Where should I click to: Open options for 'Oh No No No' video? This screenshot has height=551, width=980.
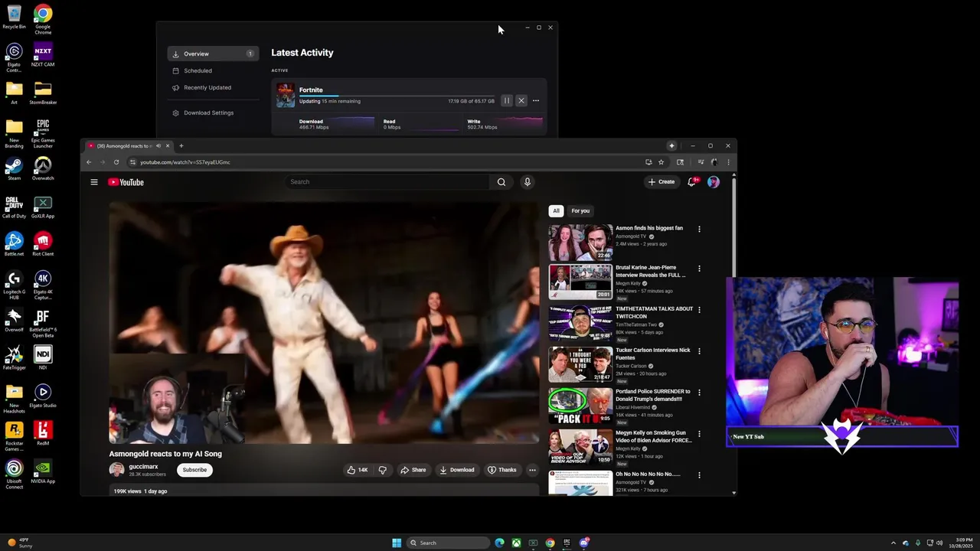coord(699,475)
